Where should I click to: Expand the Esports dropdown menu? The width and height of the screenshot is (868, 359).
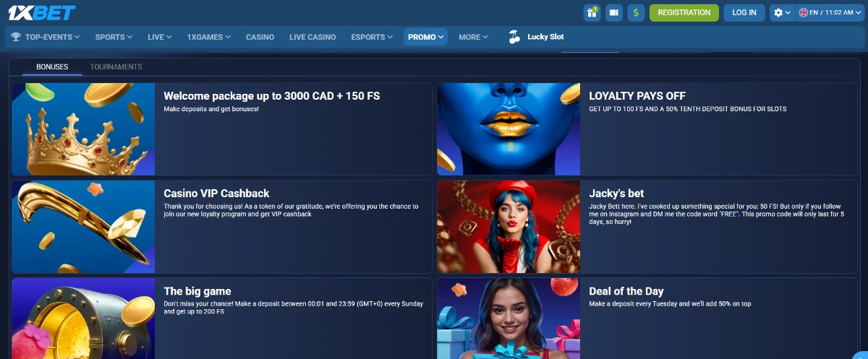372,37
